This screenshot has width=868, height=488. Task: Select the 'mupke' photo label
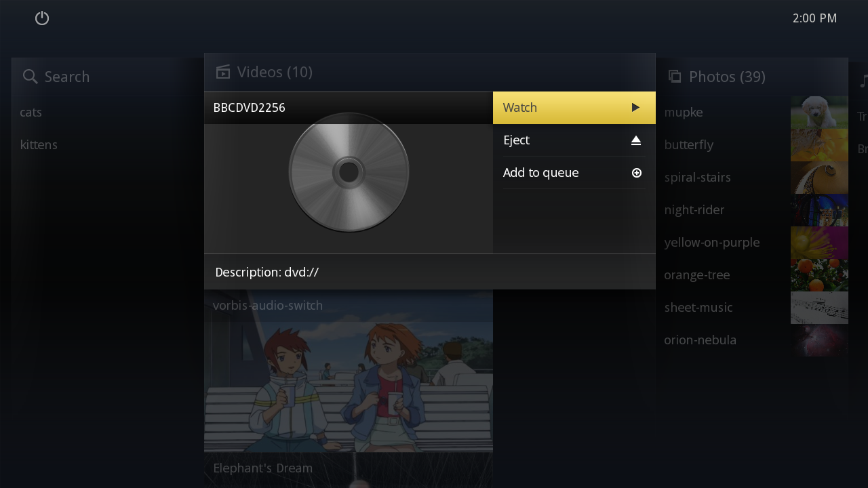684,113
